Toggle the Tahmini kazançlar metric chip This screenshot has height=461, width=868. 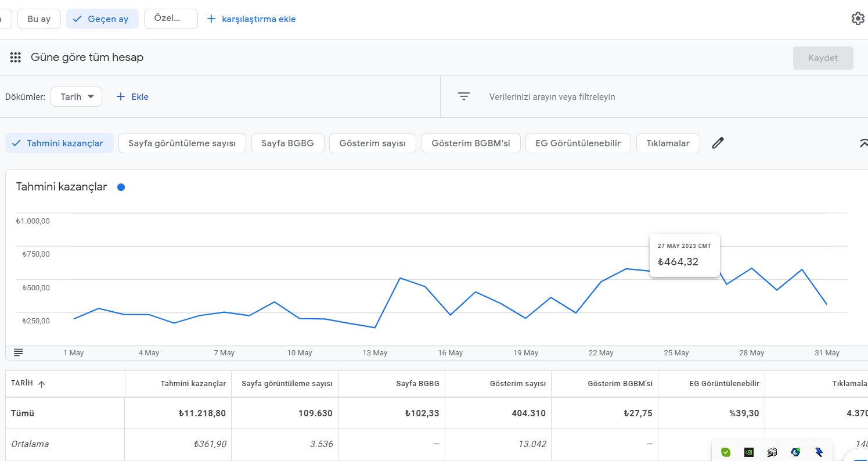pos(60,143)
